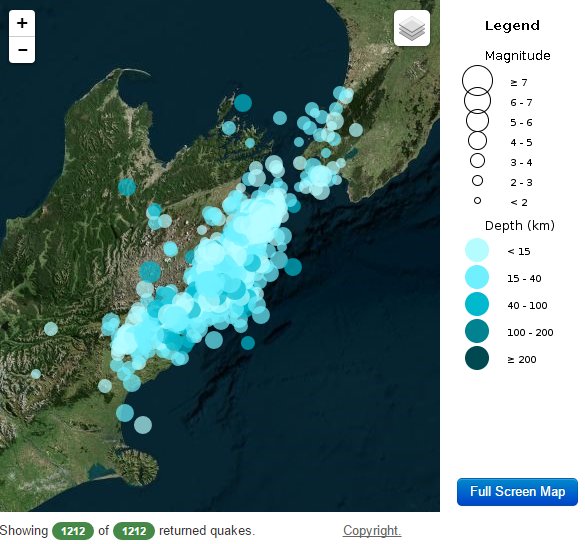585x544 pixels.
Task: Click the < 2 magnitude legend circle
Action: point(477,201)
